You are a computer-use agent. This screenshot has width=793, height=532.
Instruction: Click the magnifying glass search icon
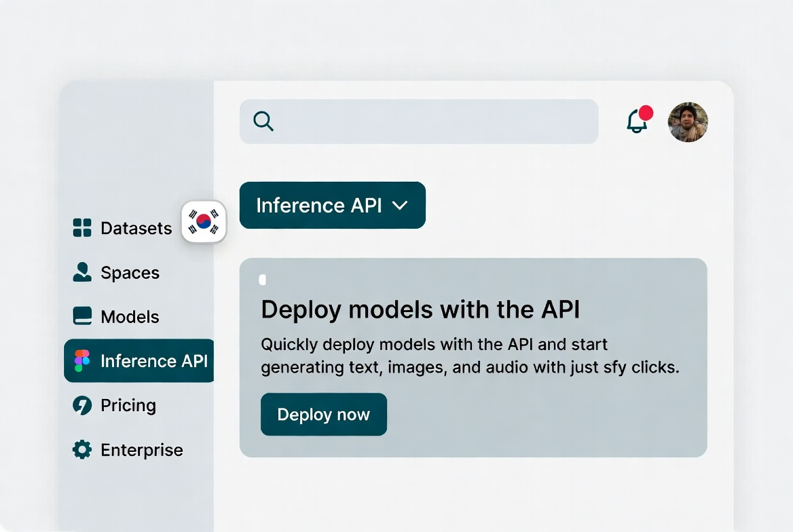(263, 121)
